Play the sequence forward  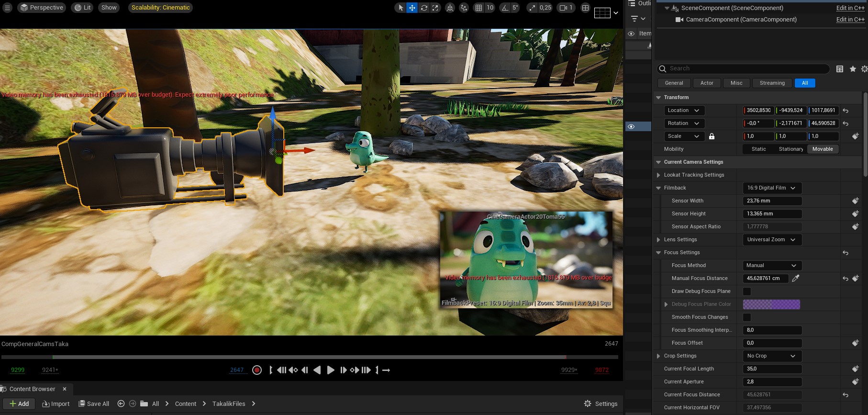pyautogui.click(x=330, y=370)
